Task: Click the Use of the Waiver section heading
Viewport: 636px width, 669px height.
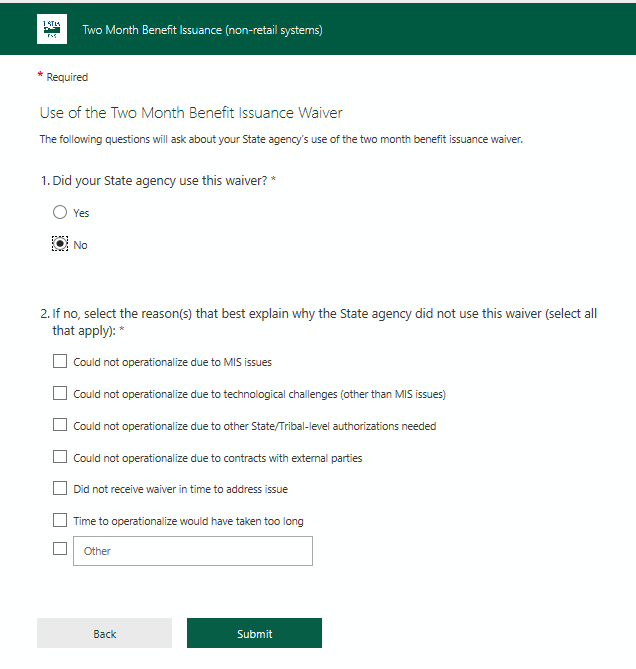Action: 191,113
